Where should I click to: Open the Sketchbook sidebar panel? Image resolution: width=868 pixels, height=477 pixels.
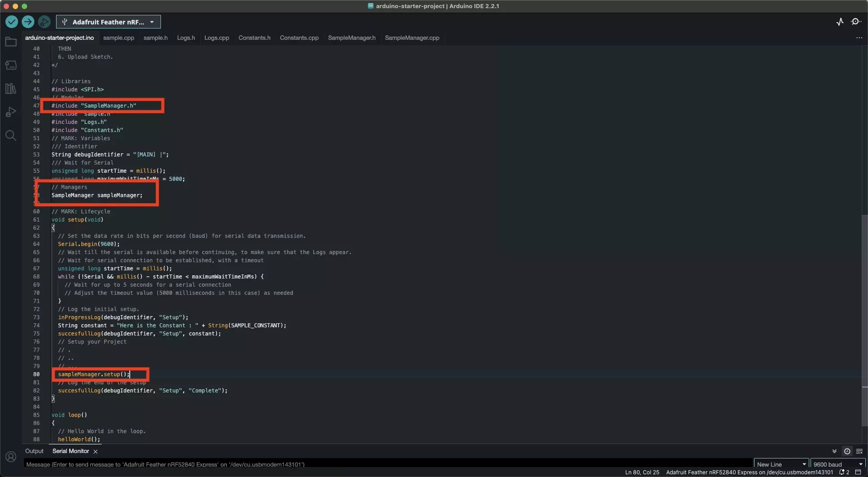[10, 41]
